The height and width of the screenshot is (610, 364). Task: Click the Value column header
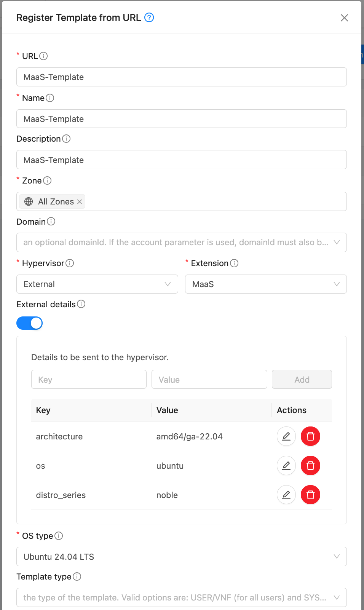(212, 410)
